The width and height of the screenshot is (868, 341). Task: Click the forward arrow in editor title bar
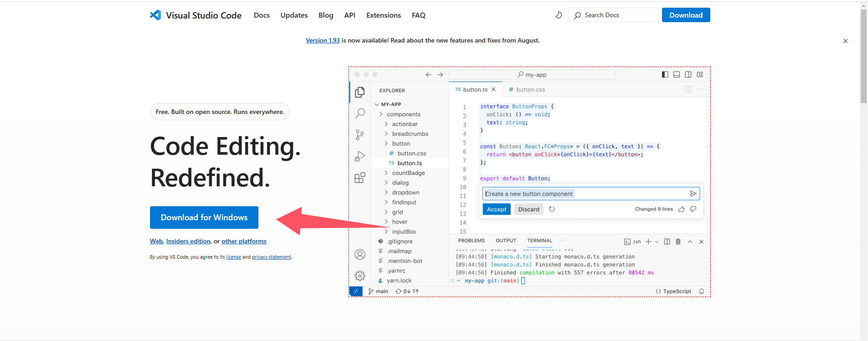pos(440,75)
